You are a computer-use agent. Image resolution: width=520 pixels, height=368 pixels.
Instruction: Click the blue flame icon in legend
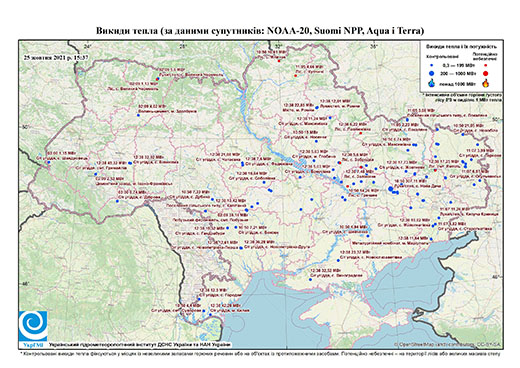(432, 83)
